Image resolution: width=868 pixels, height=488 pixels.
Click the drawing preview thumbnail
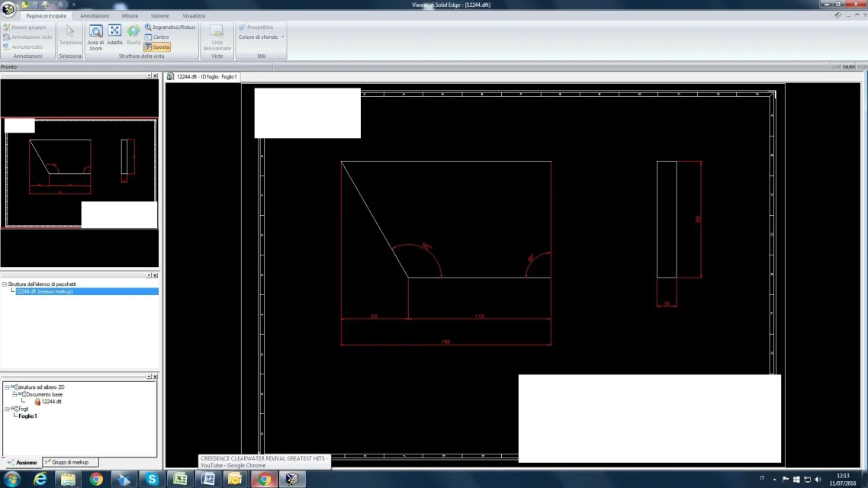pyautogui.click(x=79, y=173)
